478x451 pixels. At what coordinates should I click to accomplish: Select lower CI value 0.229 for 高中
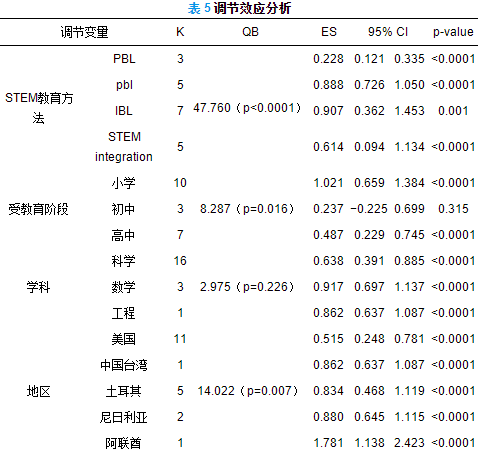pyautogui.click(x=369, y=235)
